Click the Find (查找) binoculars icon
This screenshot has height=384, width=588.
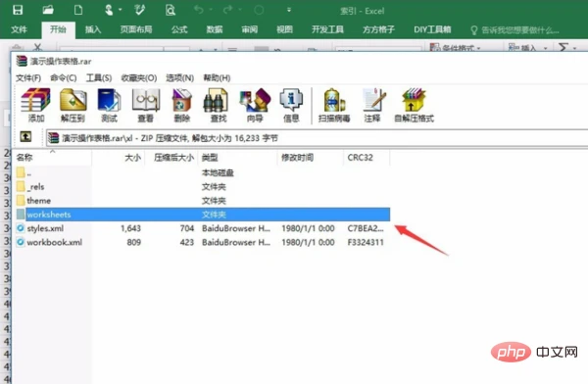(219, 105)
